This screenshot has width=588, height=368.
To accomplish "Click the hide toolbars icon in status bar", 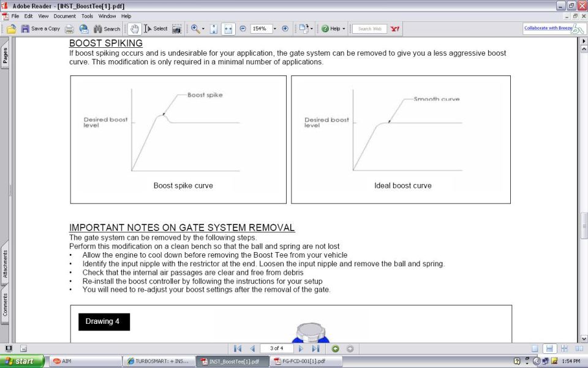I will [x=23, y=348].
